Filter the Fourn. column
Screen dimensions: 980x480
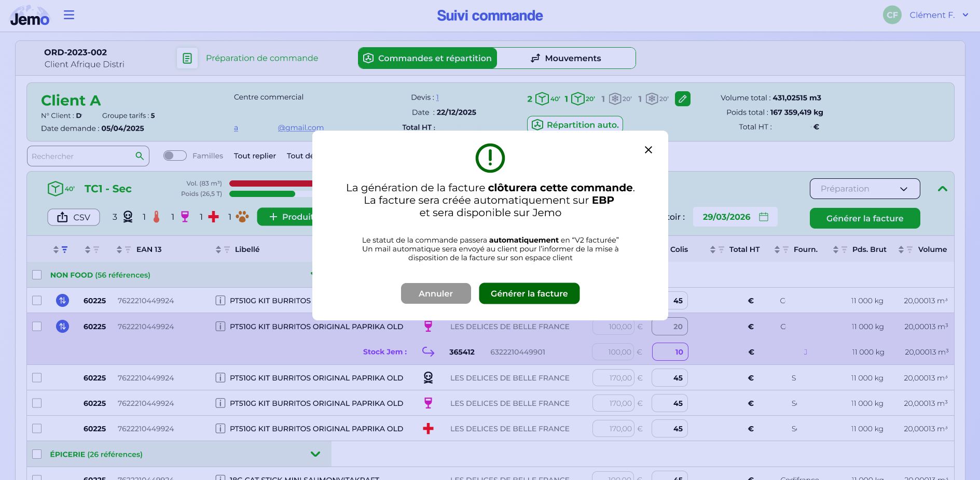pos(785,249)
